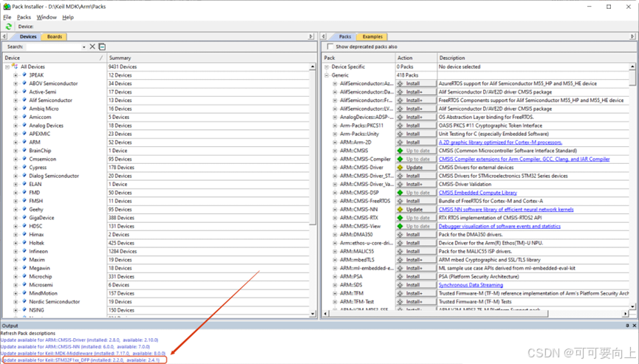Click the All Devices tree icon

[15, 66]
